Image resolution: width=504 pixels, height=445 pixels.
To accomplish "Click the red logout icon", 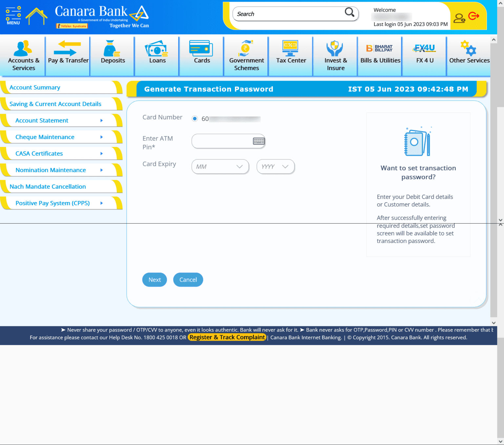I will tap(473, 16).
